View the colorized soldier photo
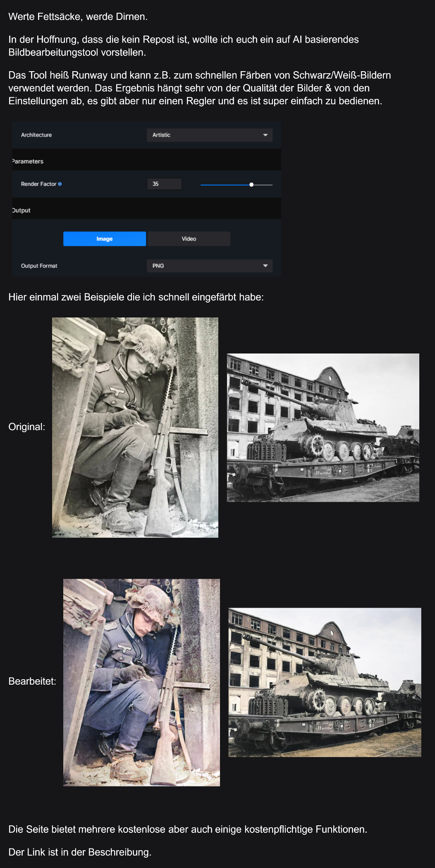 pos(141,682)
